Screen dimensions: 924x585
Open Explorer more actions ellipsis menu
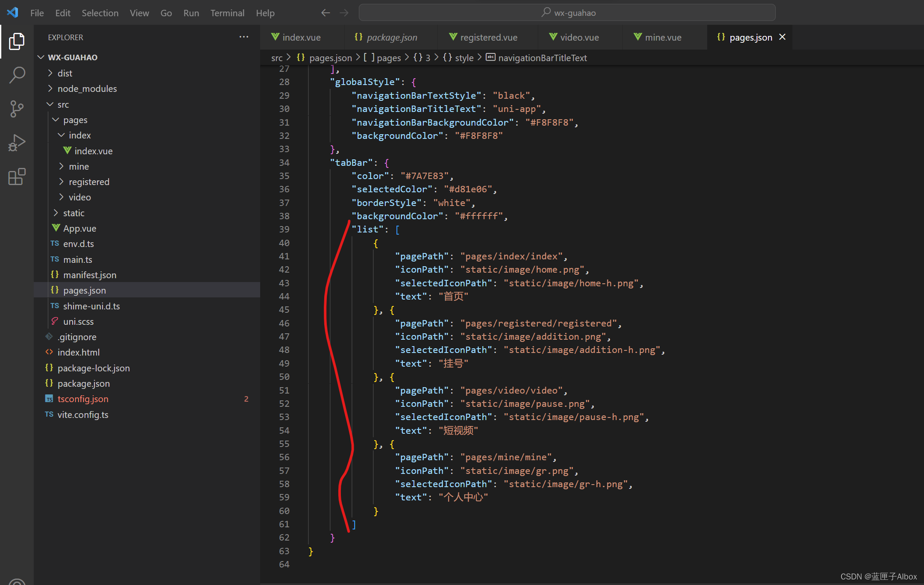(x=243, y=37)
